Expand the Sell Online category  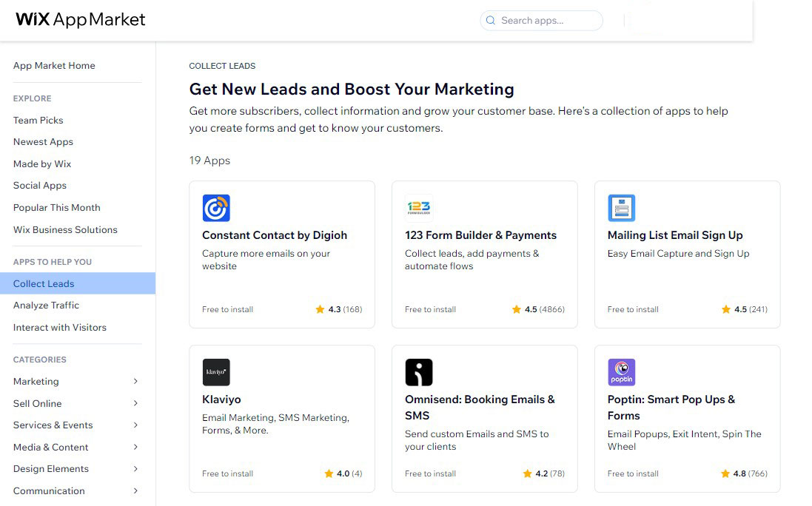coord(135,404)
